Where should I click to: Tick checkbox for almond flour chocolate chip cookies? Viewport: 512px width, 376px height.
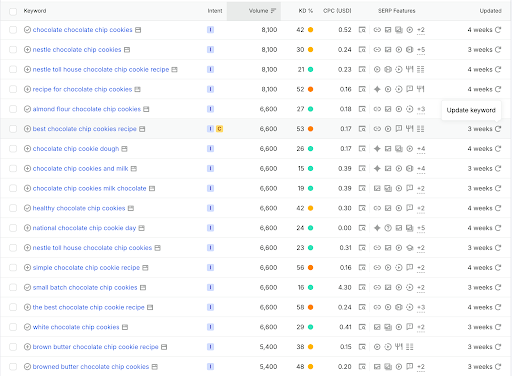coord(13,109)
